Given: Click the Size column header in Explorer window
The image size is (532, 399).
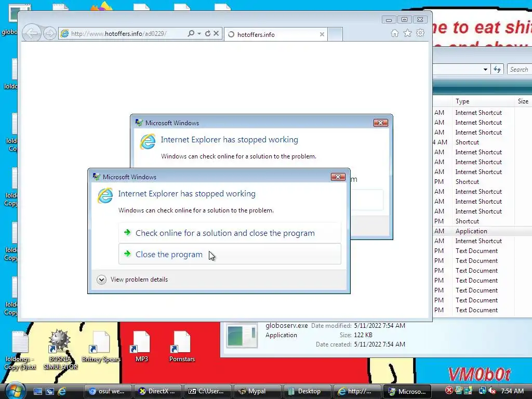Looking at the screenshot, I should coord(523,101).
